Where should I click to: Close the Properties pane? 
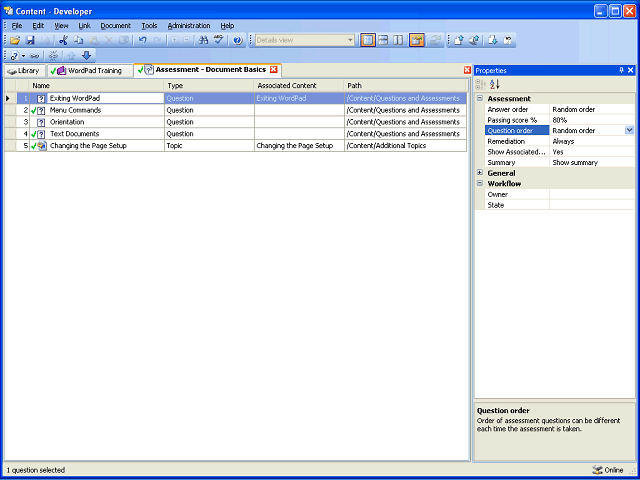[631, 70]
